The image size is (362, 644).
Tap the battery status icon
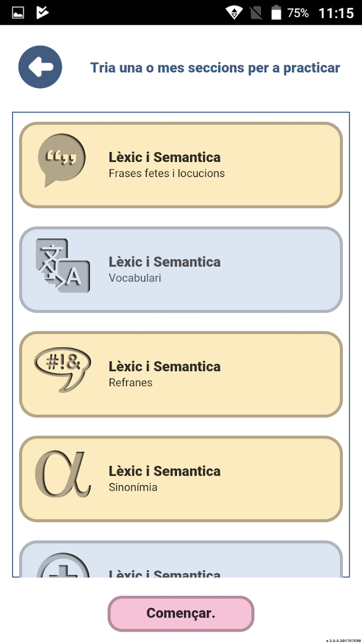click(277, 13)
